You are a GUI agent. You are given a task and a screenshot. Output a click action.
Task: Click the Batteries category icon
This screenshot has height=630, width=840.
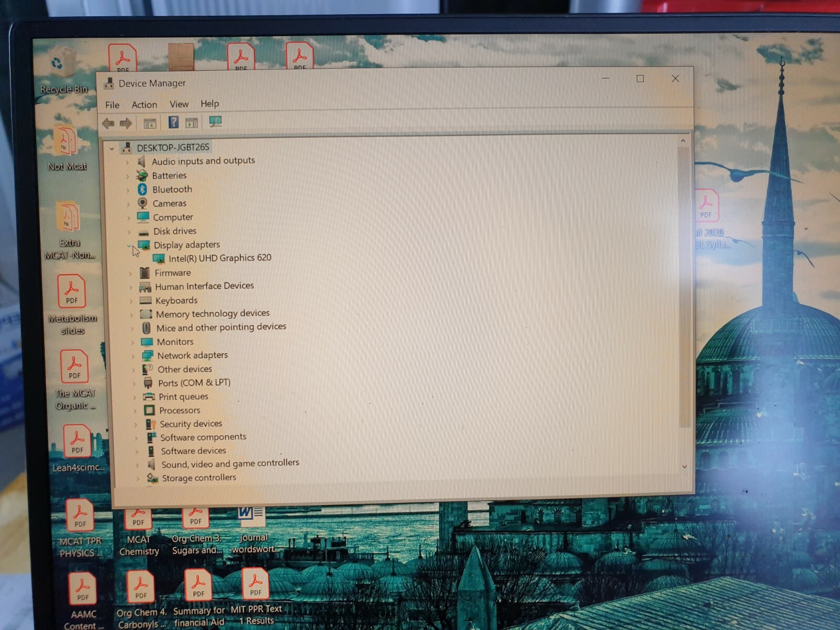(142, 175)
